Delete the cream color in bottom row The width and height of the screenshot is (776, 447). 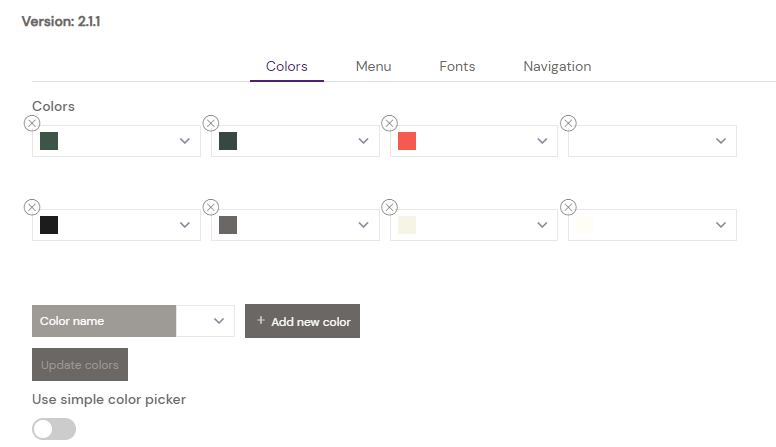[390, 207]
